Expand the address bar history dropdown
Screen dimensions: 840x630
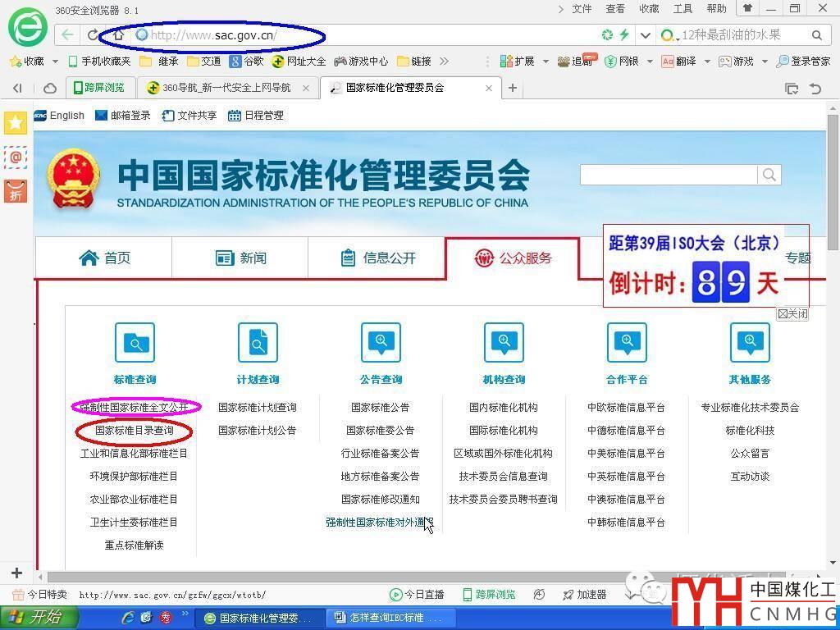pyautogui.click(x=645, y=35)
